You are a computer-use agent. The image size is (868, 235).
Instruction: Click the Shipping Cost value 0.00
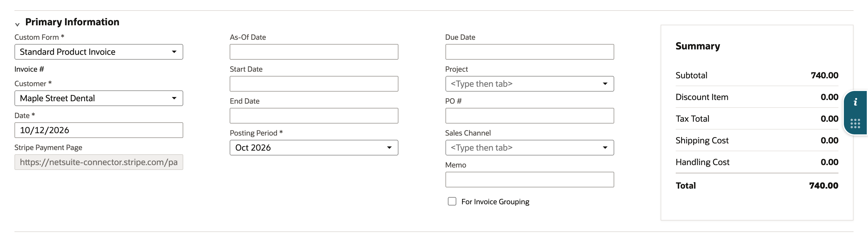tap(829, 140)
